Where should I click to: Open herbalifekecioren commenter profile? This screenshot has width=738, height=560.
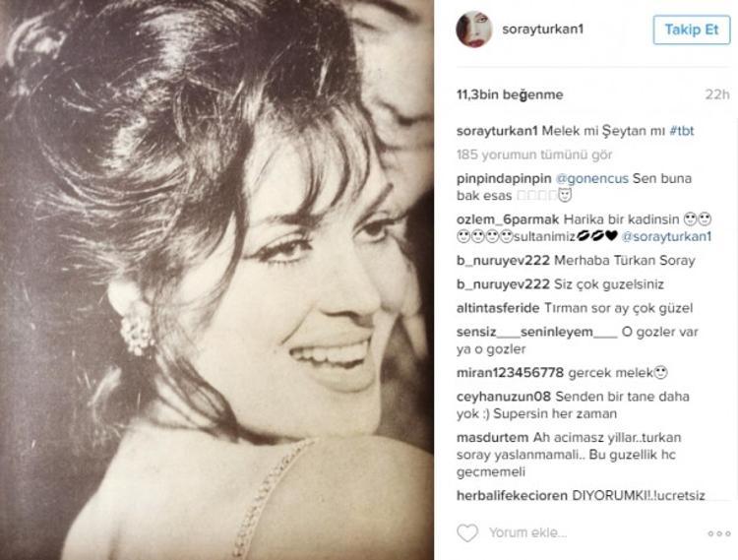tap(512, 495)
